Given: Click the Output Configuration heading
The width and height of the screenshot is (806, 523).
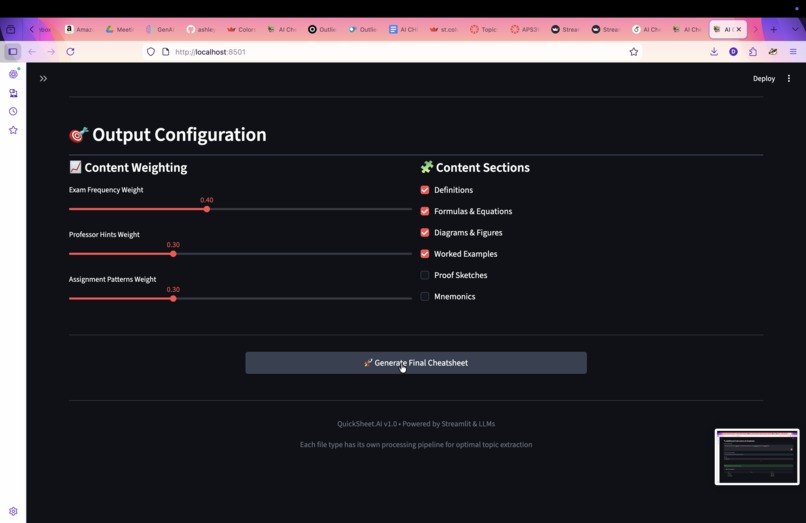Looking at the screenshot, I should [x=168, y=135].
